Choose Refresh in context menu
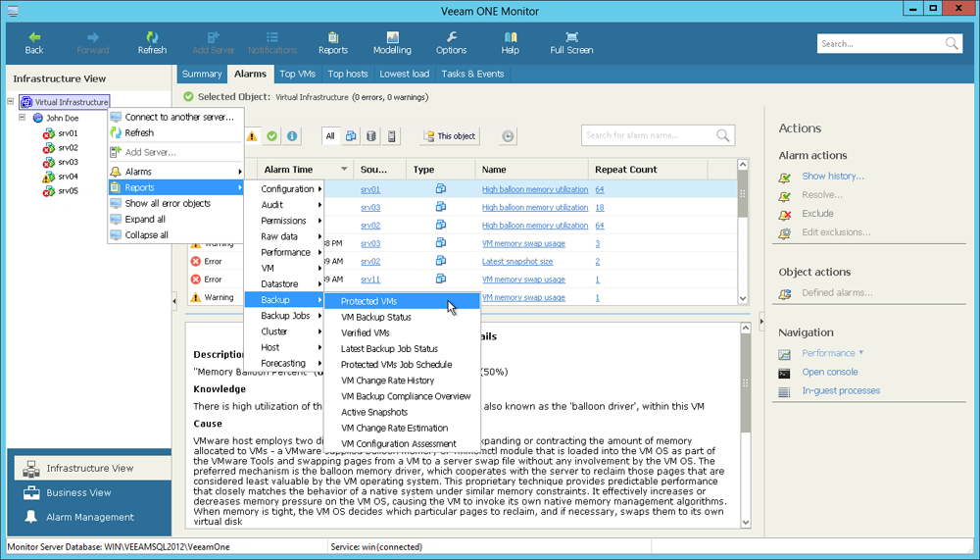980x560 pixels. pos(175,132)
